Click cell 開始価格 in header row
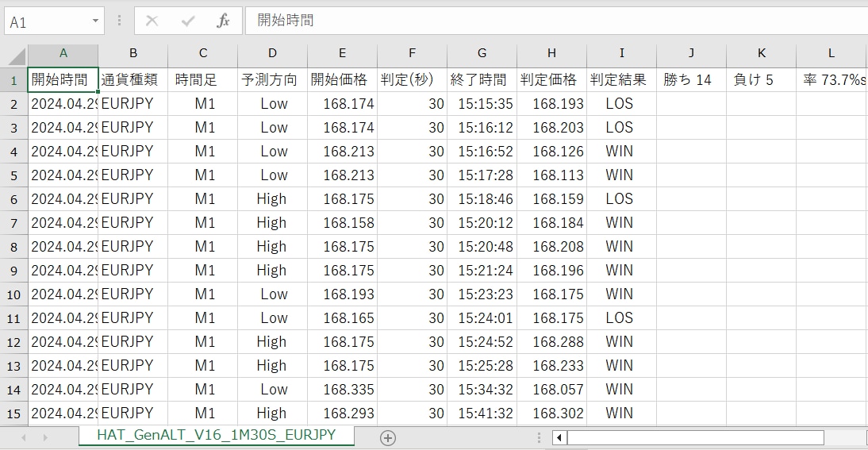 (342, 79)
